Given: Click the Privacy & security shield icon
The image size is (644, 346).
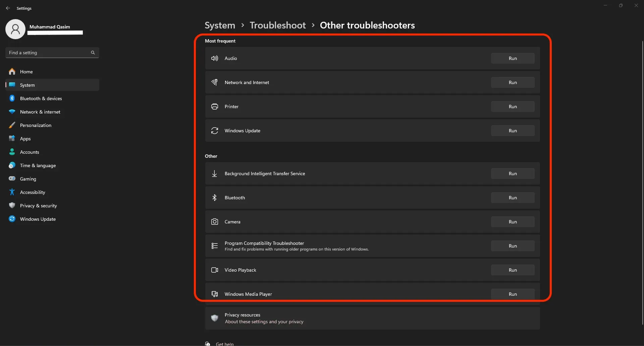Looking at the screenshot, I should (x=12, y=205).
